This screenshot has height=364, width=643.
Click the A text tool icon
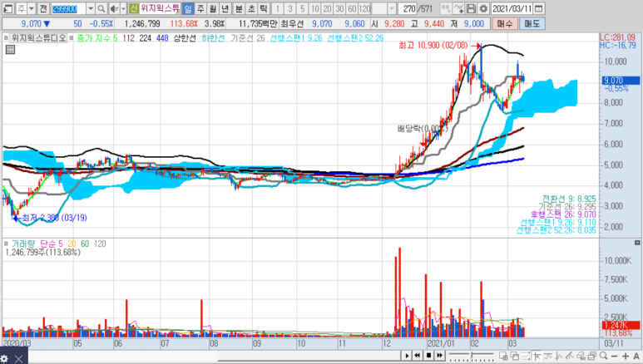(636, 356)
